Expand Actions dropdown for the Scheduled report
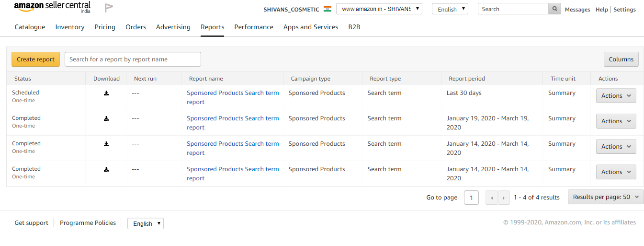Viewport: 644px width, 246px height. click(x=616, y=96)
